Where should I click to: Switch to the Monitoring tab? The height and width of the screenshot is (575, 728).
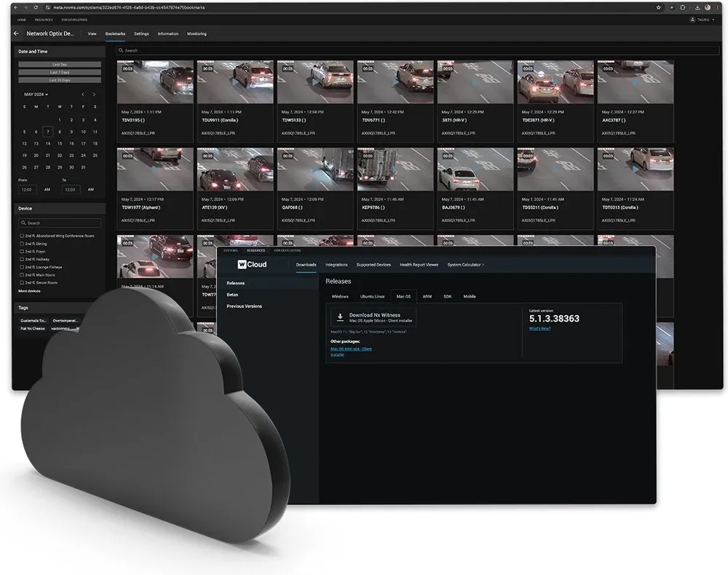click(x=197, y=34)
